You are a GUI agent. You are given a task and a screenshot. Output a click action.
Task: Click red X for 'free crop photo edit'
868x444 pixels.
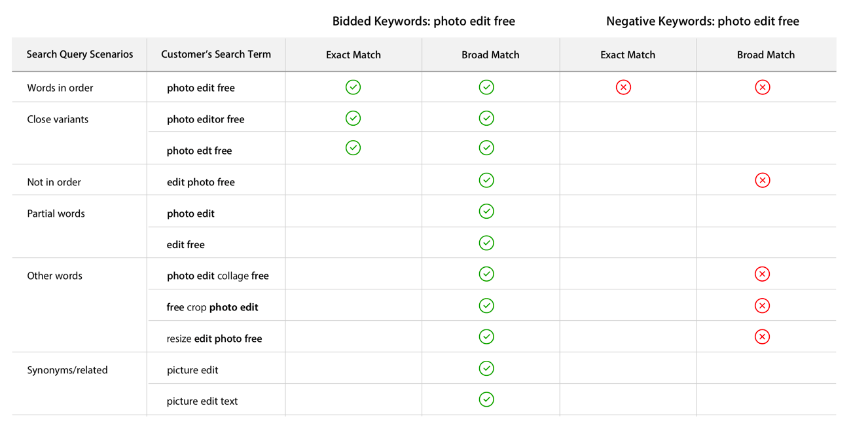coord(762,306)
